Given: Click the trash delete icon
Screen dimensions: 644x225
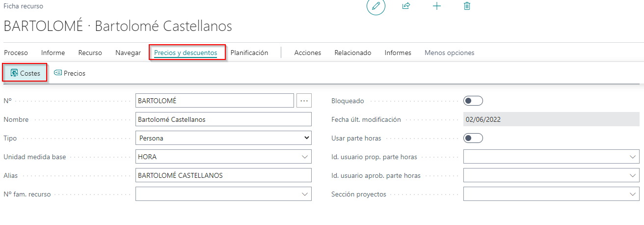Looking at the screenshot, I should tap(467, 6).
